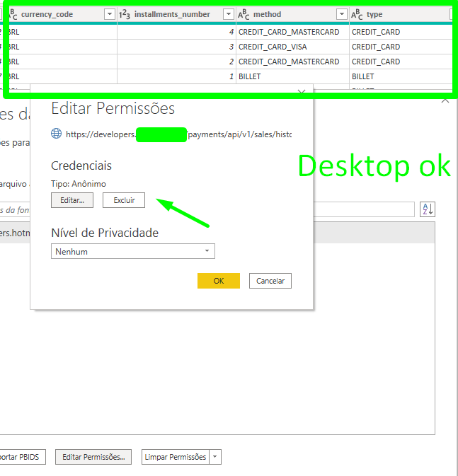Click Editar... credentials button
This screenshot has height=476, width=458.
(x=72, y=200)
